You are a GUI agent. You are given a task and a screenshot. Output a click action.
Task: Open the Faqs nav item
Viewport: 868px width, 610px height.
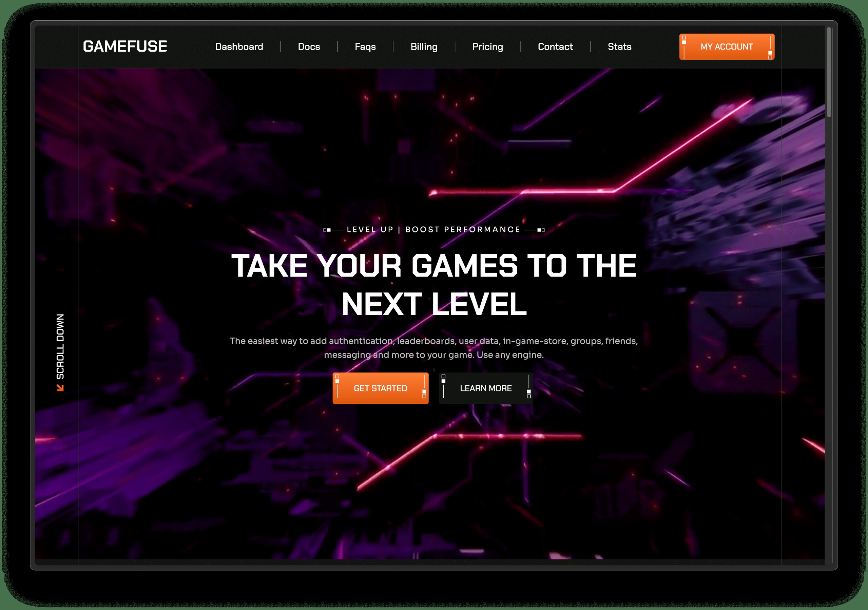[x=365, y=46]
